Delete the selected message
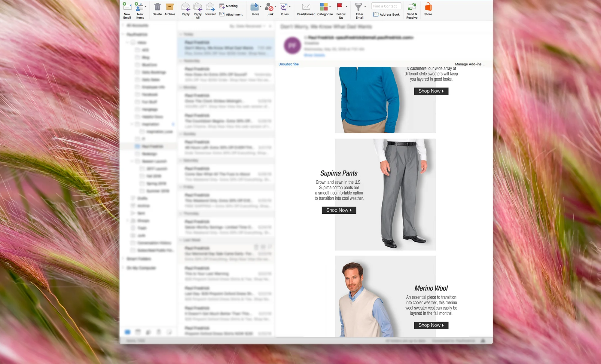Viewport: 601px width, 364px height. point(157,9)
